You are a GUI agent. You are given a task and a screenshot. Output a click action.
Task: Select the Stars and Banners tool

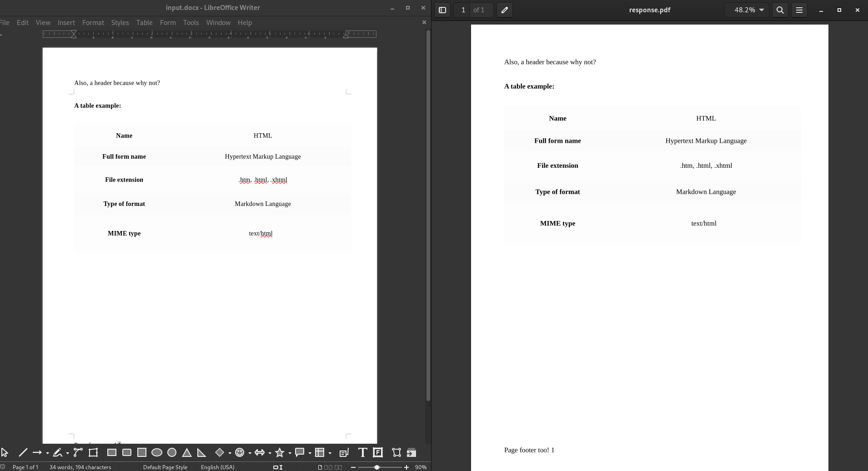[280, 452]
